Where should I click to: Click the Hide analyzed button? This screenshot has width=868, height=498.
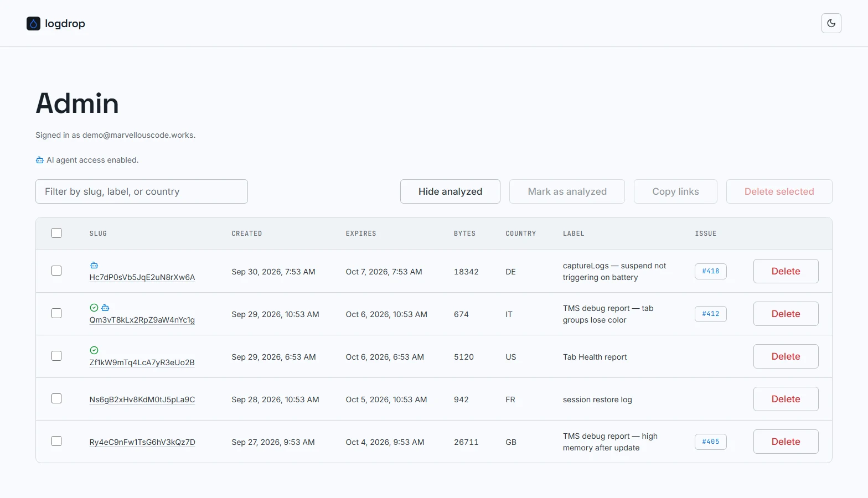point(450,191)
